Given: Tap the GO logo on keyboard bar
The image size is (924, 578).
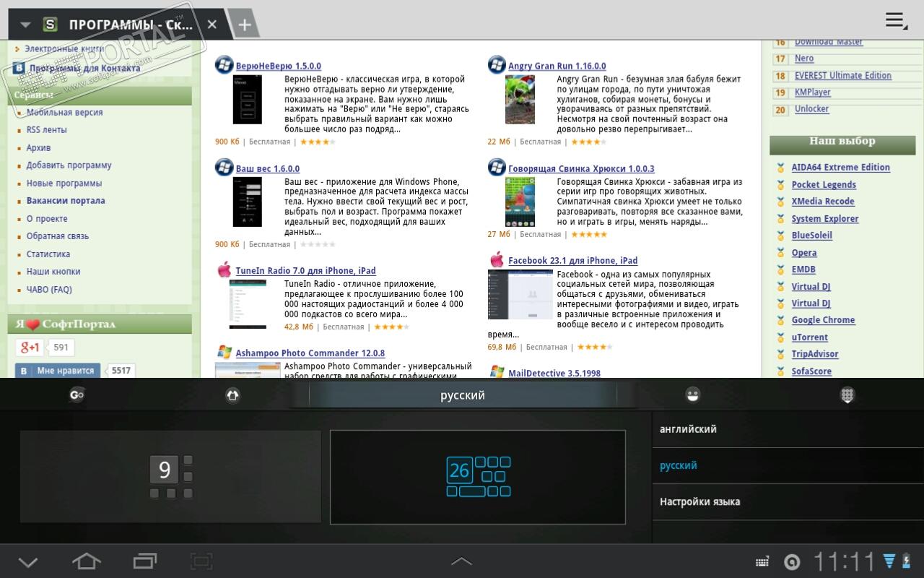Looking at the screenshot, I should coord(77,394).
